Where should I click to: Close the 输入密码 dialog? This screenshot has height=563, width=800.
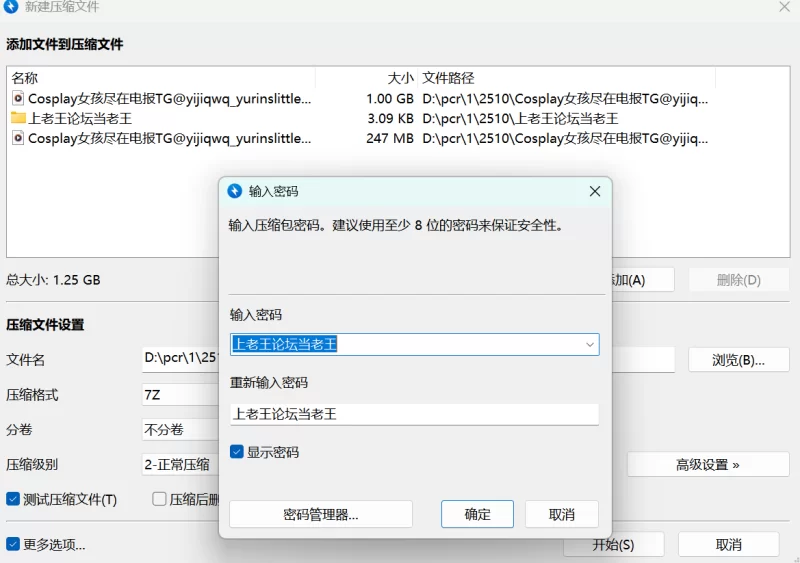594,191
